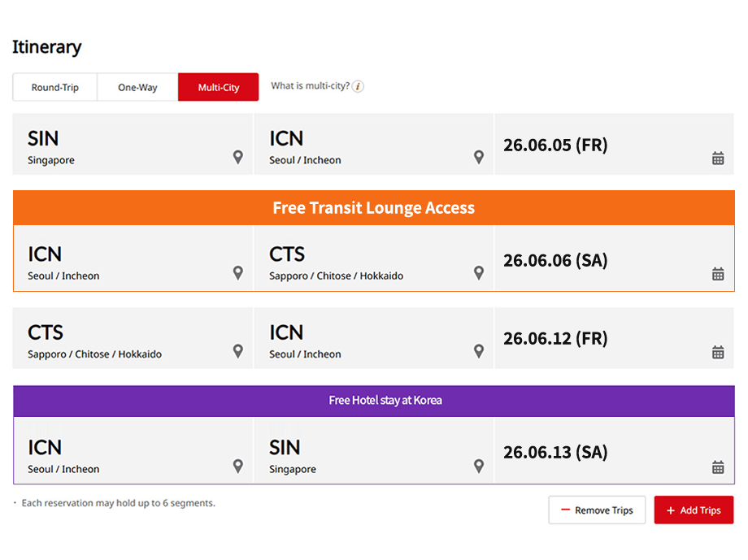Open calendar icon for 26.06.13 date

(x=718, y=467)
